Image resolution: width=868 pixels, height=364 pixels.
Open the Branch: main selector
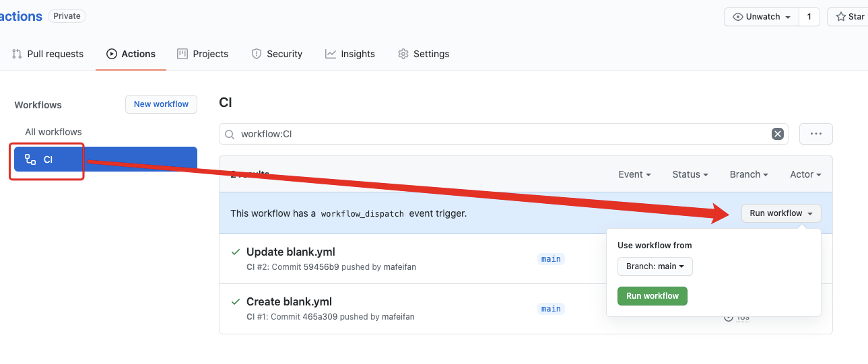655,266
